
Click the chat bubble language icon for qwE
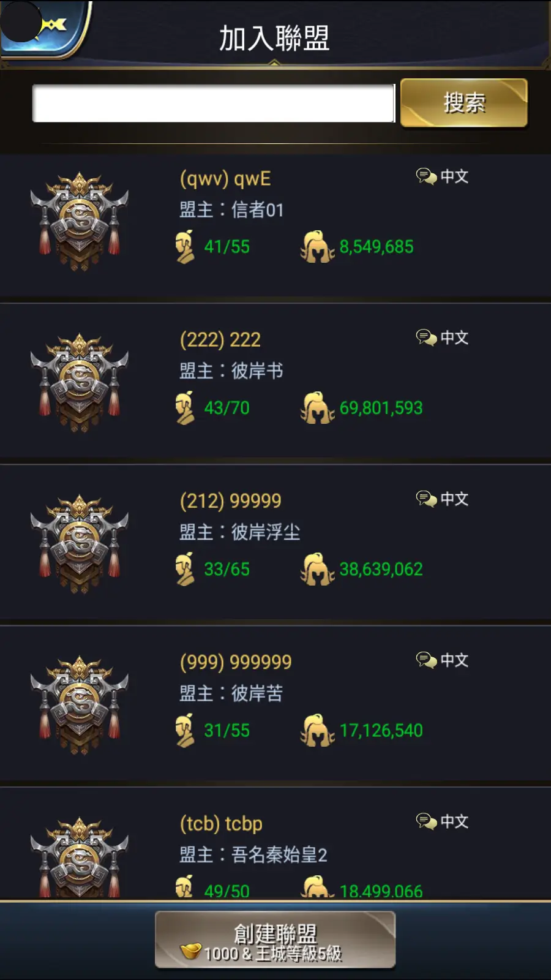click(426, 176)
